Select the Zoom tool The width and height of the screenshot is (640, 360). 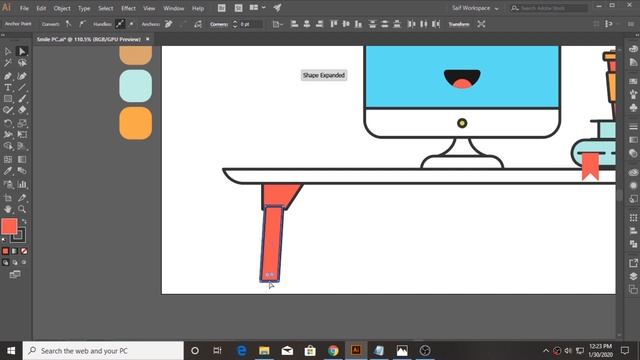22,209
